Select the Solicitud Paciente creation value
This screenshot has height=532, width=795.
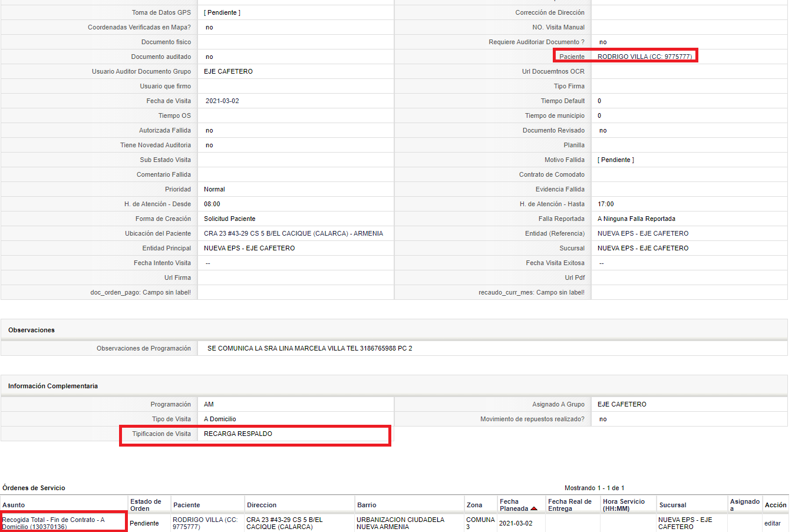(230, 219)
